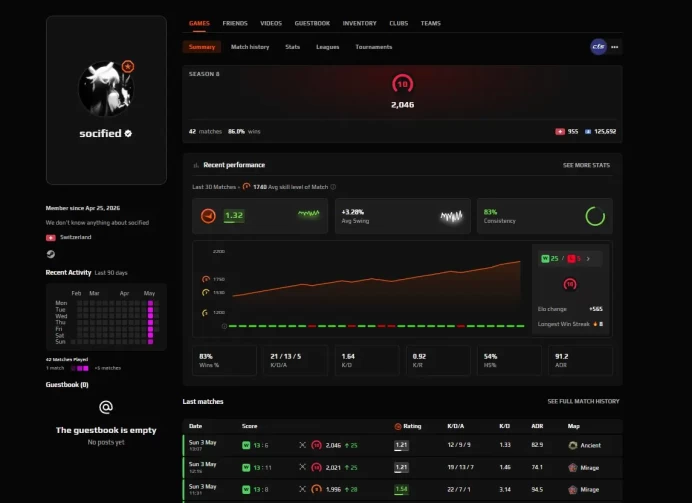
Task: Open the three-dot more options menu
Action: (x=614, y=47)
